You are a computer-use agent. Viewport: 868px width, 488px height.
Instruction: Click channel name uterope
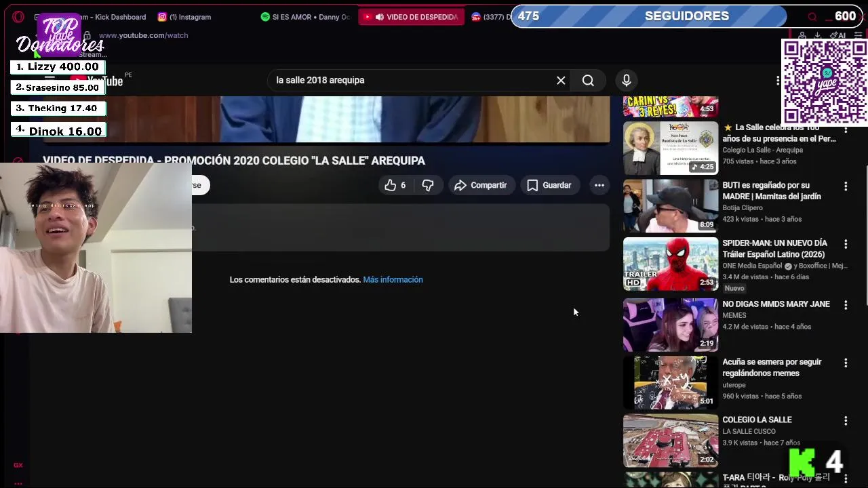(x=734, y=385)
